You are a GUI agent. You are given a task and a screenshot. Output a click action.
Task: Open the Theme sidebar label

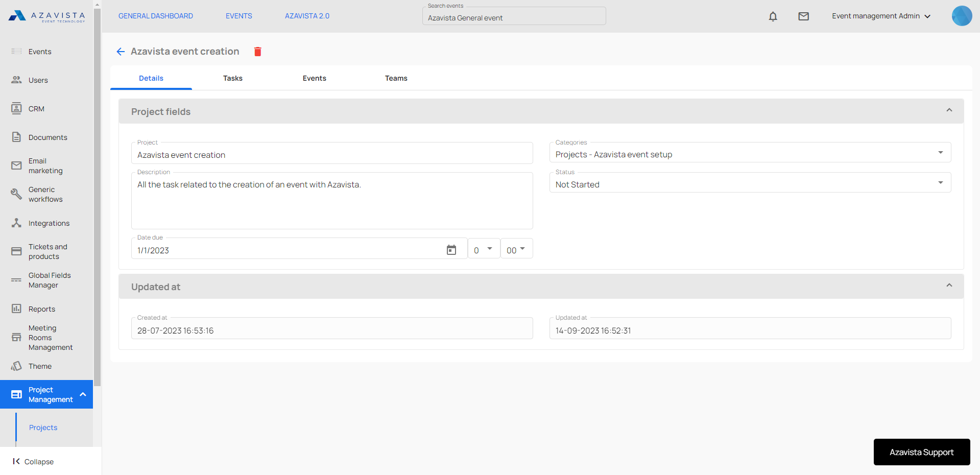click(x=40, y=366)
